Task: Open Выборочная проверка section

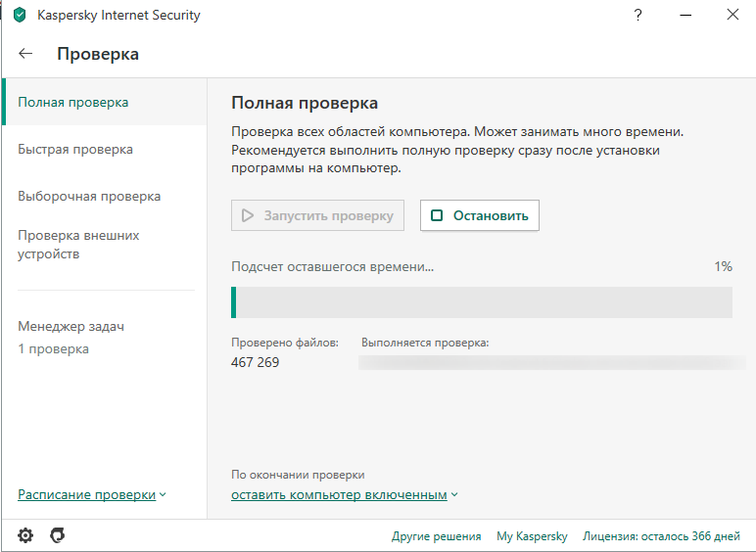Action: [89, 196]
